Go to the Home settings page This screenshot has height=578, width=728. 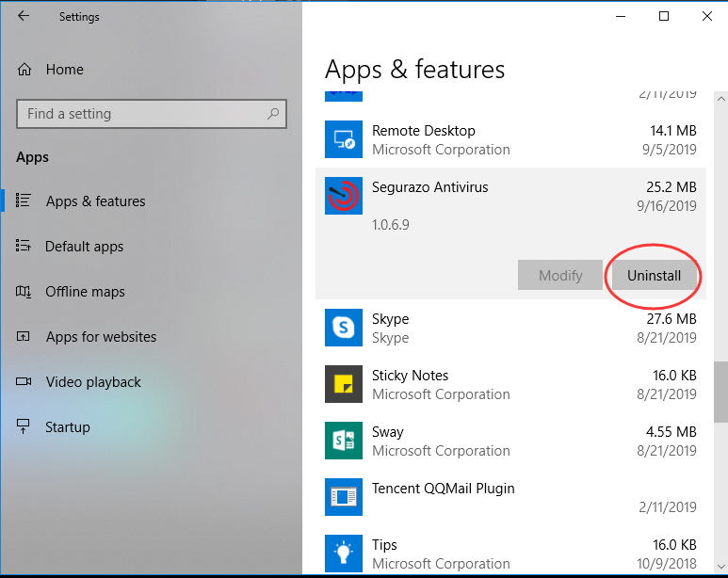[x=65, y=70]
